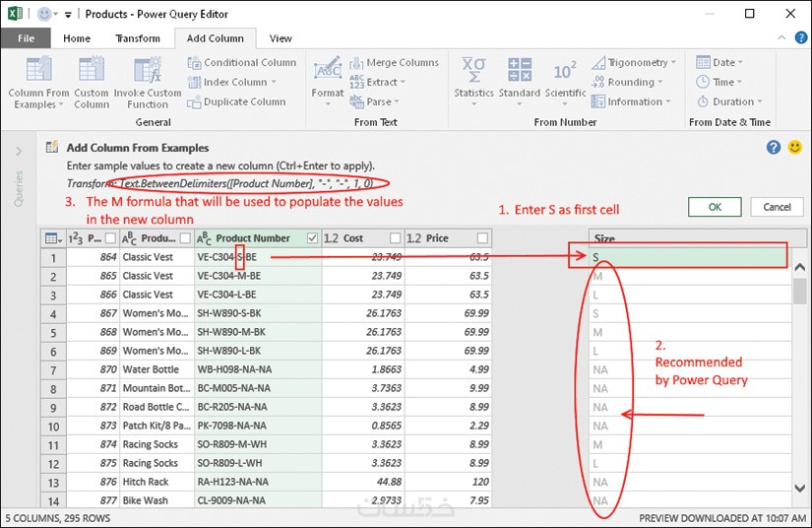Screen dimensions: 812x528
Task: Duplicate the selected column
Action: [236, 101]
